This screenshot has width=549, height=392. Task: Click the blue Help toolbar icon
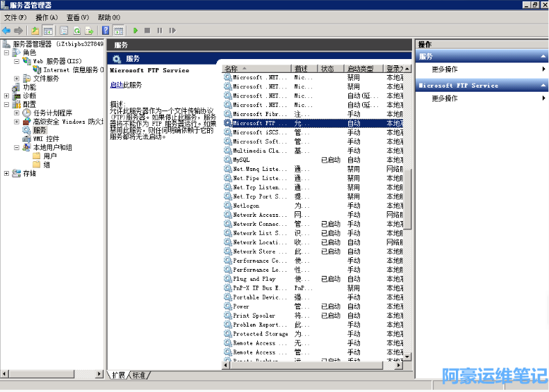click(106, 31)
